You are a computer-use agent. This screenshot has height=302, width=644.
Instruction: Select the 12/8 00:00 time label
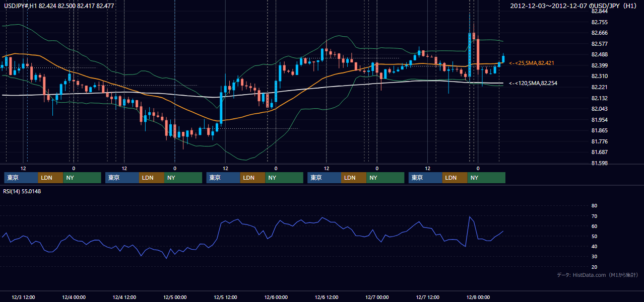pos(478,297)
